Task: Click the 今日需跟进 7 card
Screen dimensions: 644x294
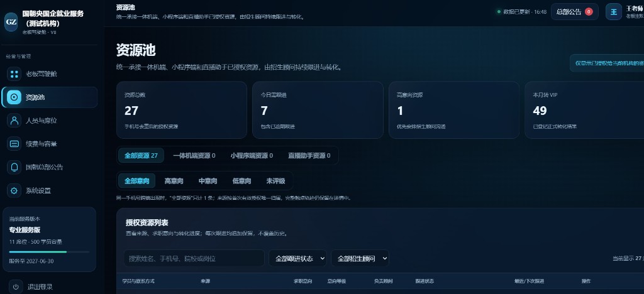Action: pyautogui.click(x=318, y=110)
